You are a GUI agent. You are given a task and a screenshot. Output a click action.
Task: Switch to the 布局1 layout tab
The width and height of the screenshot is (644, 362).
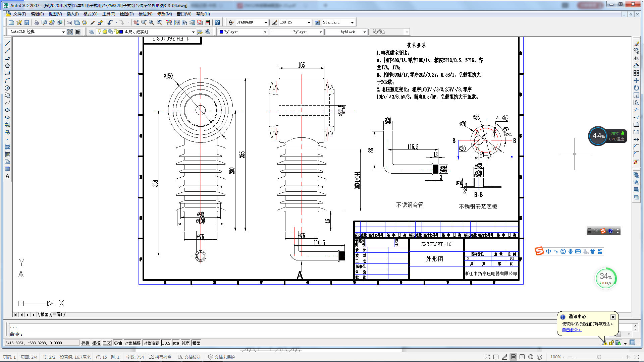(57, 314)
